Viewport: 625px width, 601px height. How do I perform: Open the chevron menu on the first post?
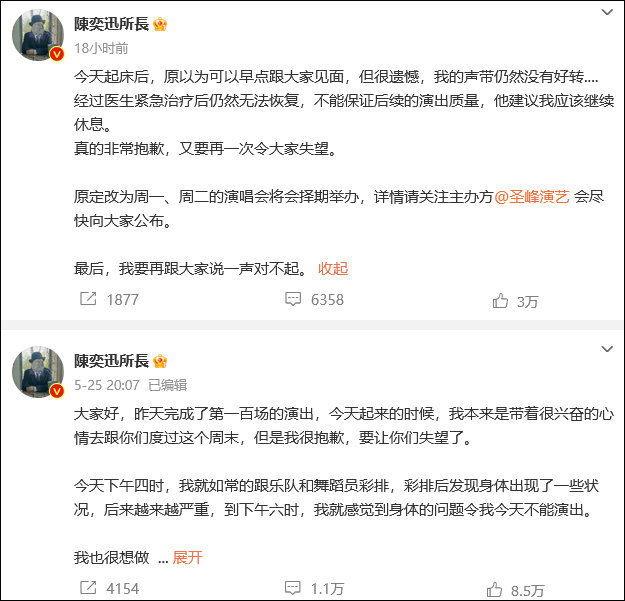coord(607,13)
